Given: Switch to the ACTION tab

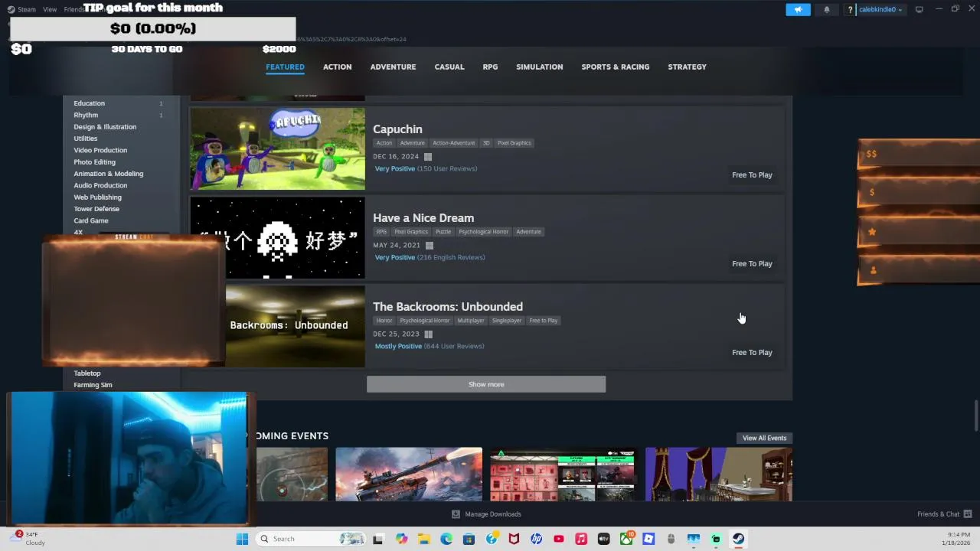Looking at the screenshot, I should 337,67.
